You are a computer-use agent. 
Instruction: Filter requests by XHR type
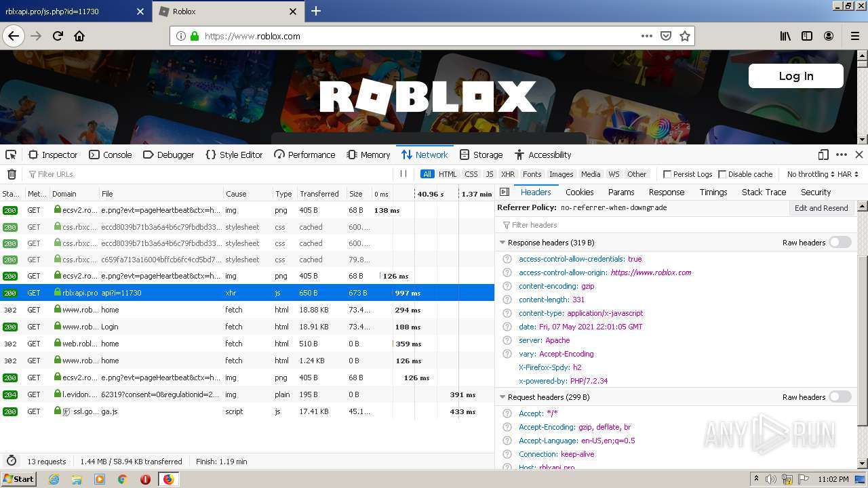pos(508,174)
